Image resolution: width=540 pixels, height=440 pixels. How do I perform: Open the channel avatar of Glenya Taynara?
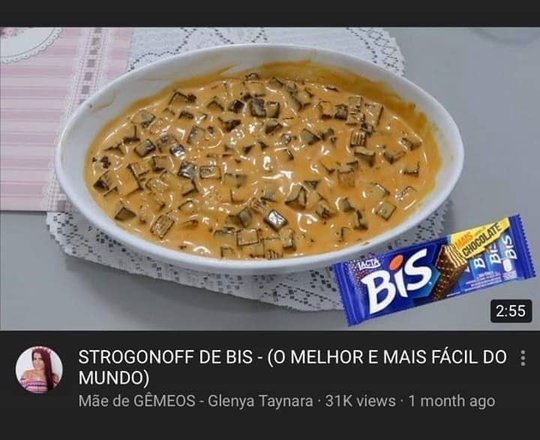(x=39, y=370)
